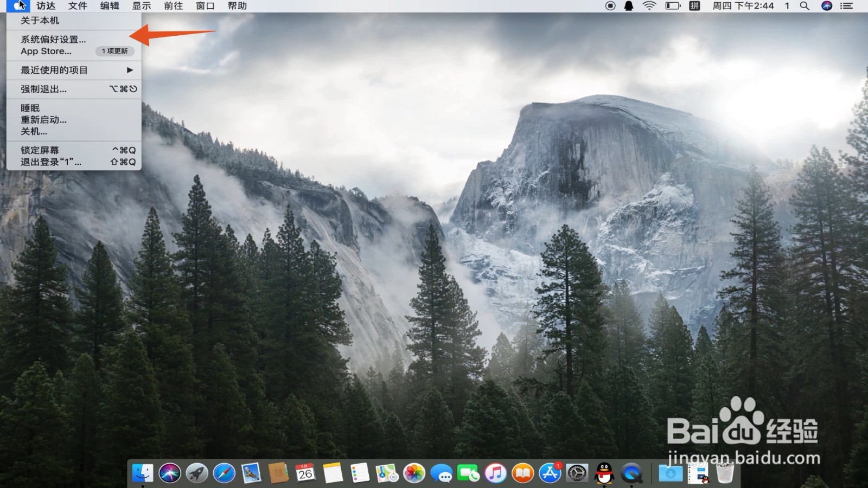Open Notes app in the dock
Screen dimensions: 868x488
click(x=333, y=473)
